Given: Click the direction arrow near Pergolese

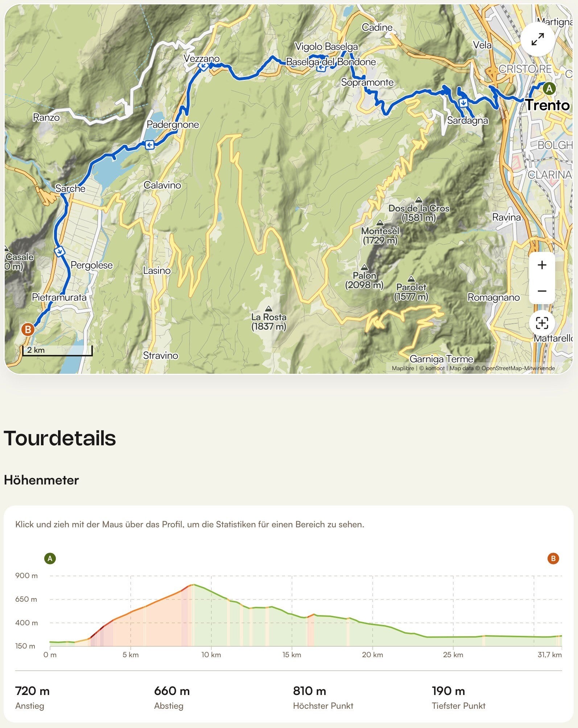Looking at the screenshot, I should pyautogui.click(x=59, y=251).
